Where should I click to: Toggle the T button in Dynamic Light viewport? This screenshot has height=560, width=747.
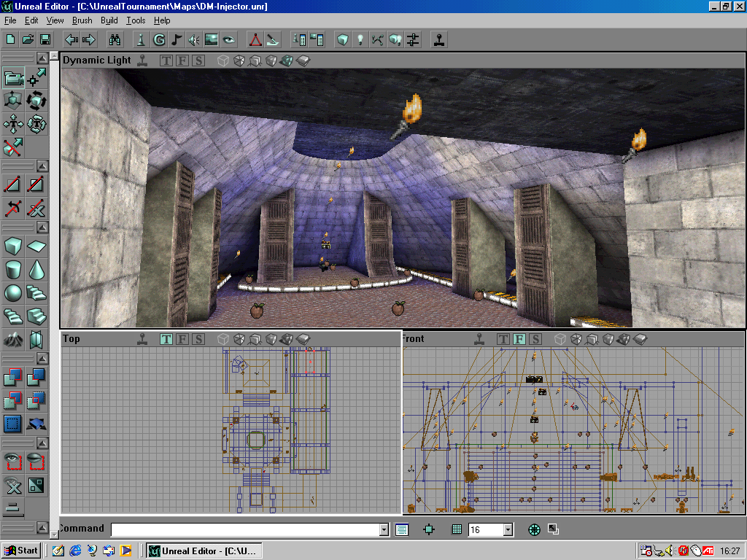166,61
